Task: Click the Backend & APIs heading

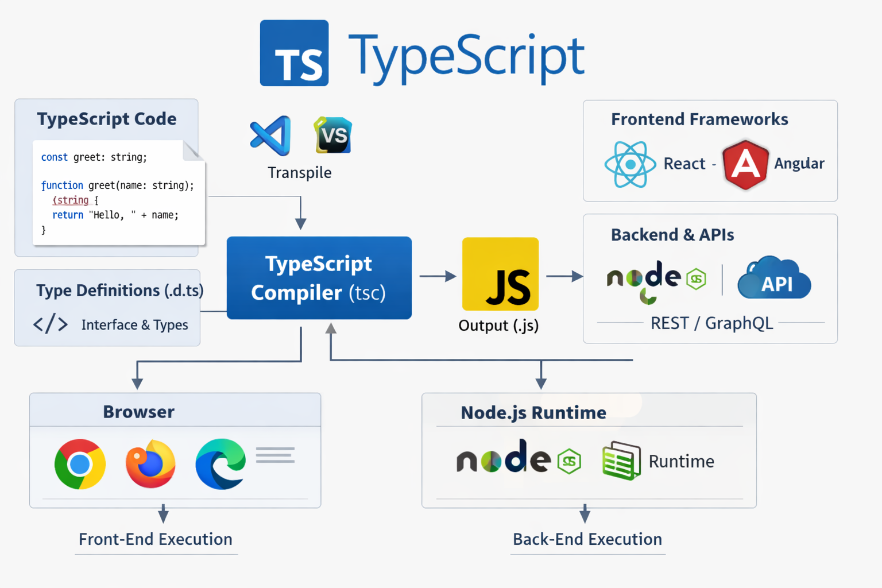Action: pyautogui.click(x=672, y=235)
